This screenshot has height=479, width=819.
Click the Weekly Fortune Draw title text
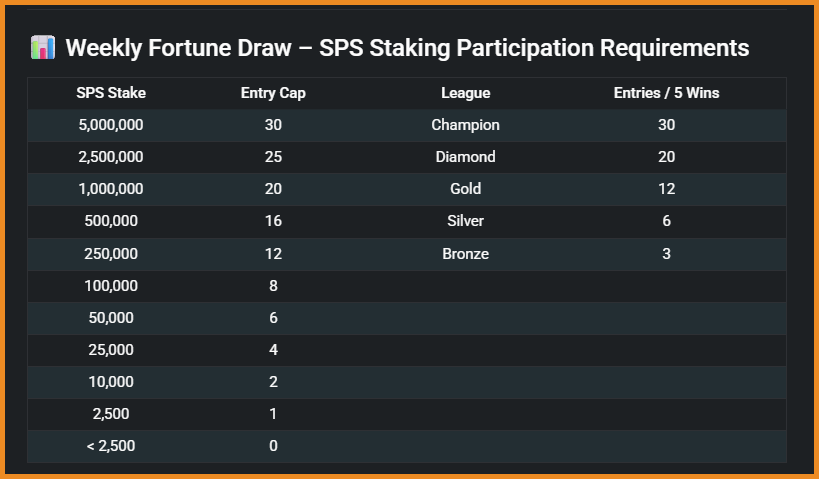click(407, 48)
